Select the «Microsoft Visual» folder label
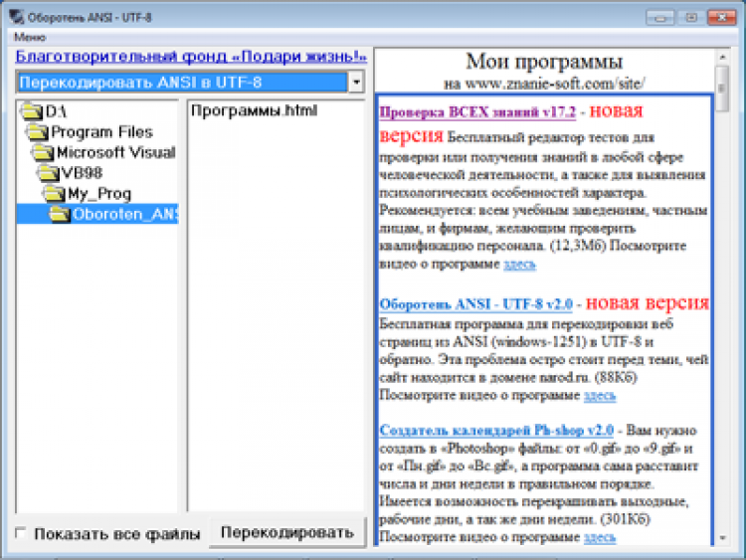 point(115,153)
